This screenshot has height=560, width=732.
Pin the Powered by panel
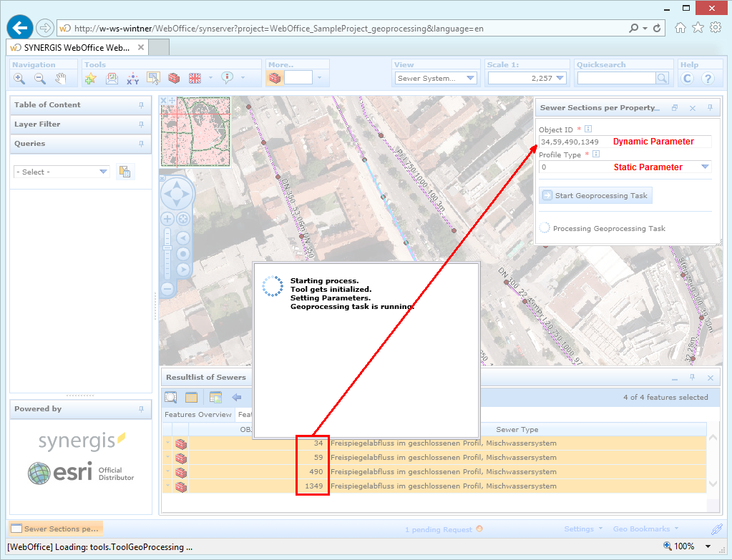pos(142,409)
